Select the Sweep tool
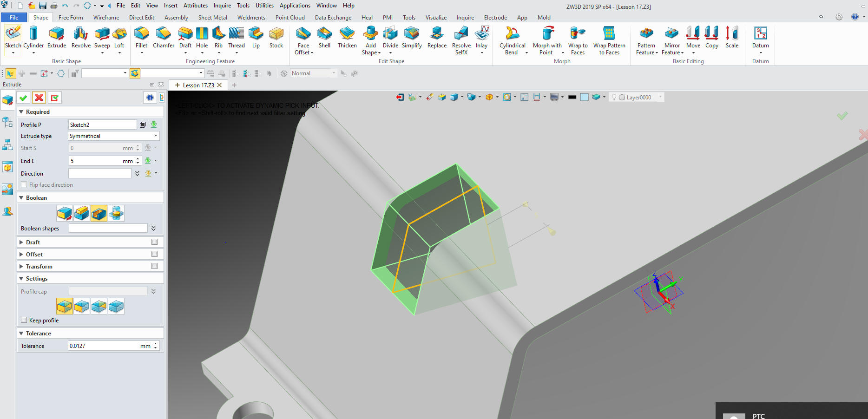 click(102, 37)
